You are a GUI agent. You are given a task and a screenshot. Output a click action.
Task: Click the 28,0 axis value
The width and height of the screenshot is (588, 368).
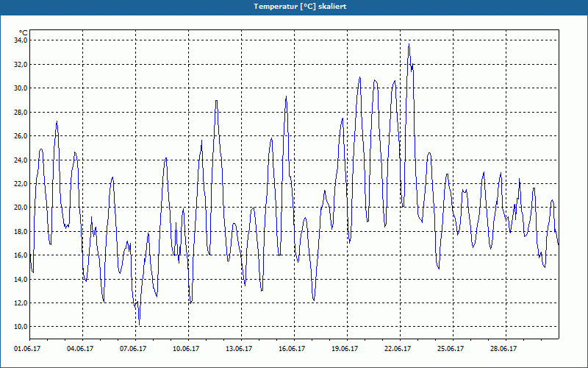pos(21,112)
